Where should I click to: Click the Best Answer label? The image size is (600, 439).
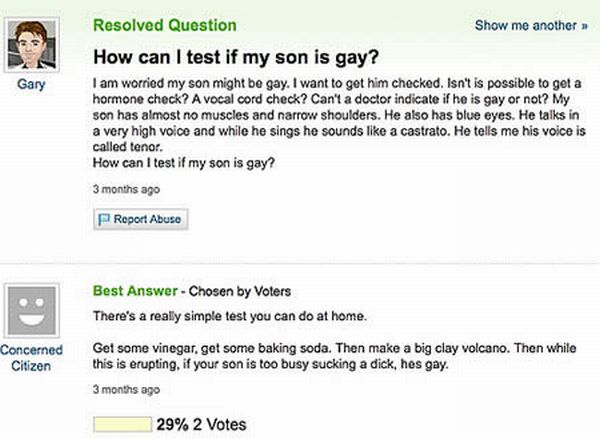tap(134, 291)
